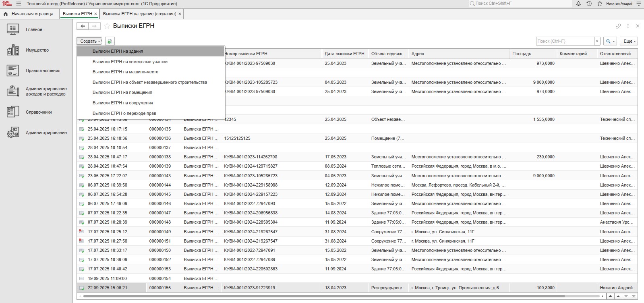Close the Выписка ЕГРН на здание tab
The image size is (644, 303).
click(180, 14)
